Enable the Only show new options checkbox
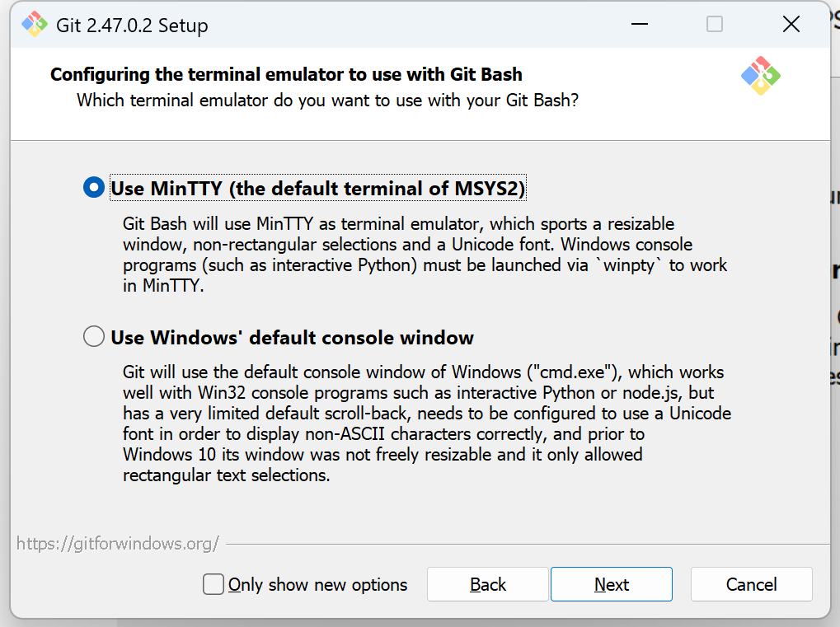Screen dimensions: 840x627 click(214, 584)
